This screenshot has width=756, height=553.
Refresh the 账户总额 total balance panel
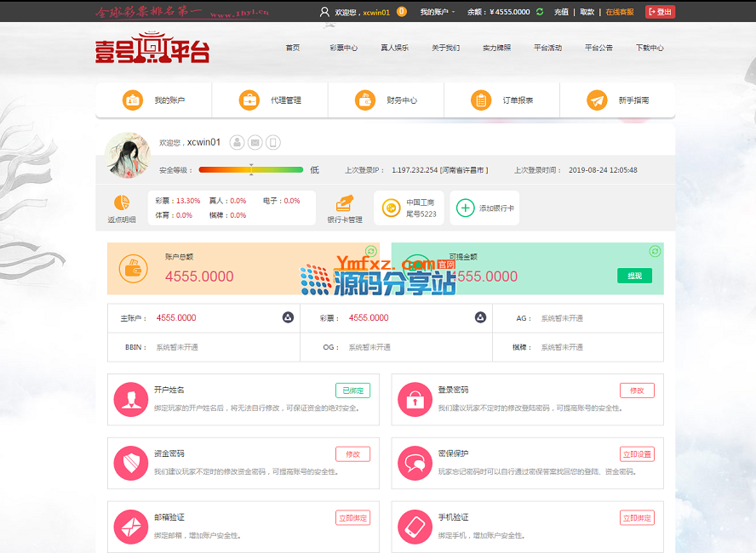[x=370, y=251]
